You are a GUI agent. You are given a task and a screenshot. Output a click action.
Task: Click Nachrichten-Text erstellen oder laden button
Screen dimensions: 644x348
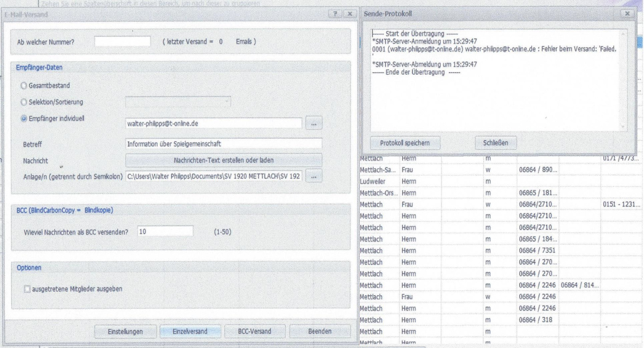[x=223, y=160]
